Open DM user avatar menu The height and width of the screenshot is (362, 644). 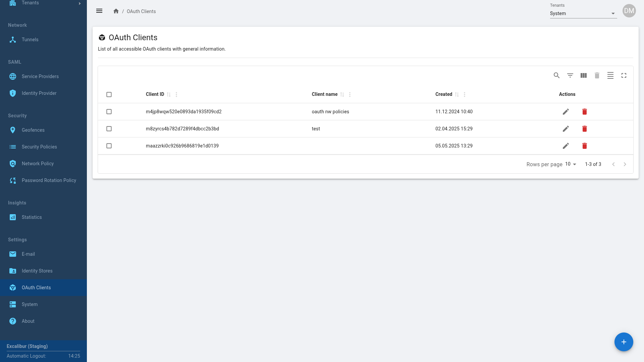[x=629, y=11]
